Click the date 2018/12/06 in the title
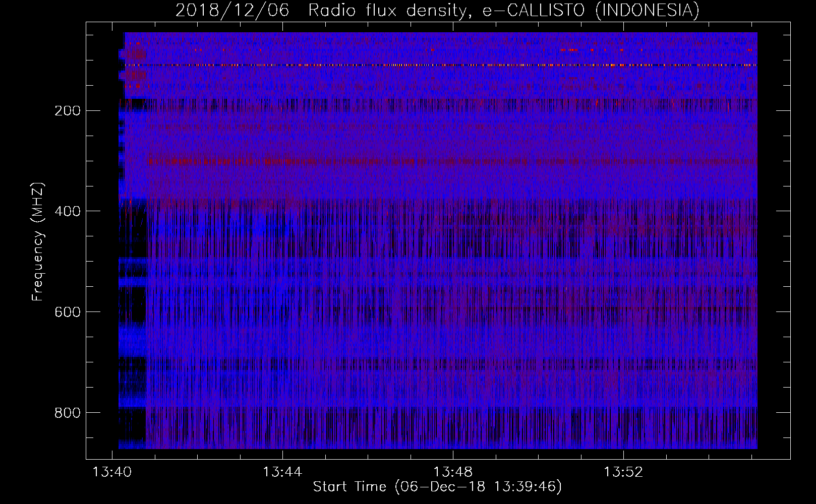The width and height of the screenshot is (816, 504). (x=232, y=10)
